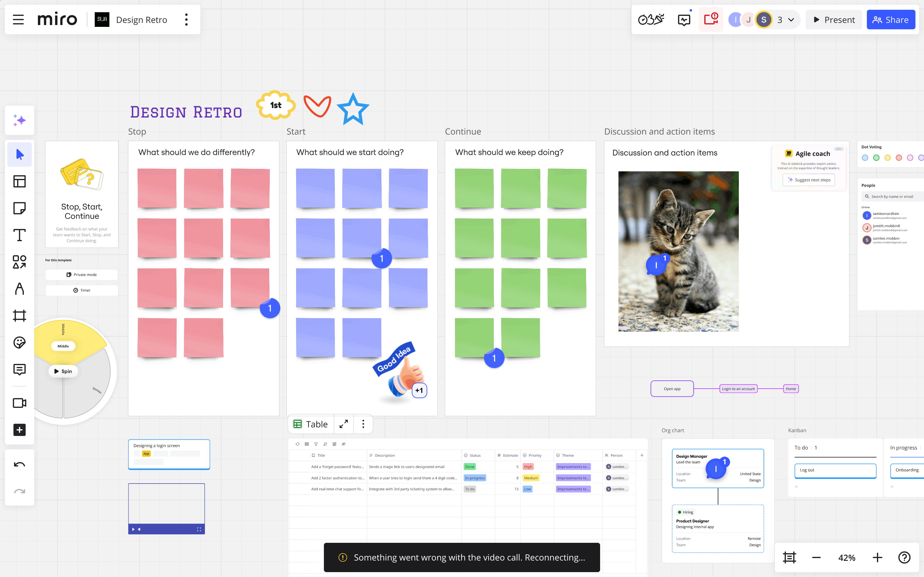Open the Table widget more options menu
The height and width of the screenshot is (577, 924).
[363, 424]
